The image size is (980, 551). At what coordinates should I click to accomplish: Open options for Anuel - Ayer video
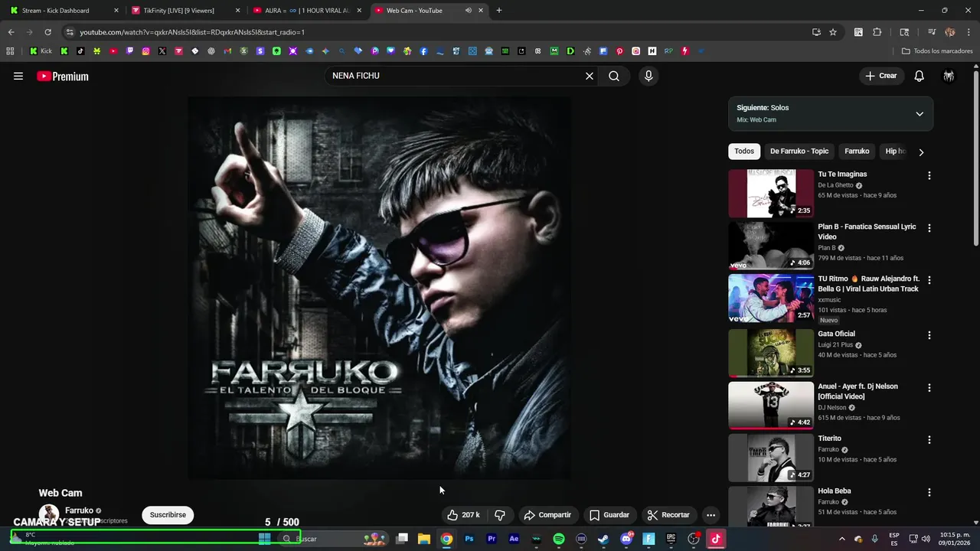pos(929,388)
